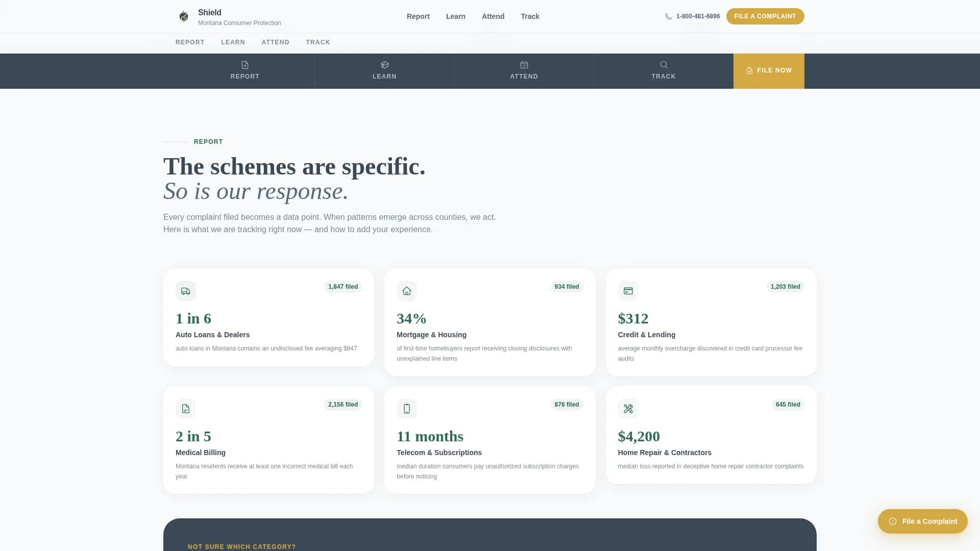980x551 pixels.
Task: Click the heading The schemes are specific
Action: (294, 166)
